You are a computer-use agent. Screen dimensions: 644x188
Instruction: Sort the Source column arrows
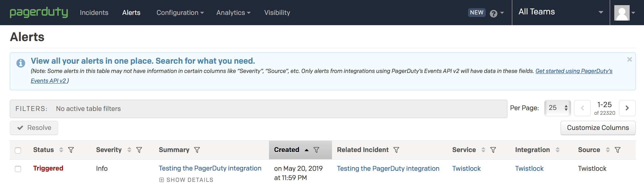(608, 150)
